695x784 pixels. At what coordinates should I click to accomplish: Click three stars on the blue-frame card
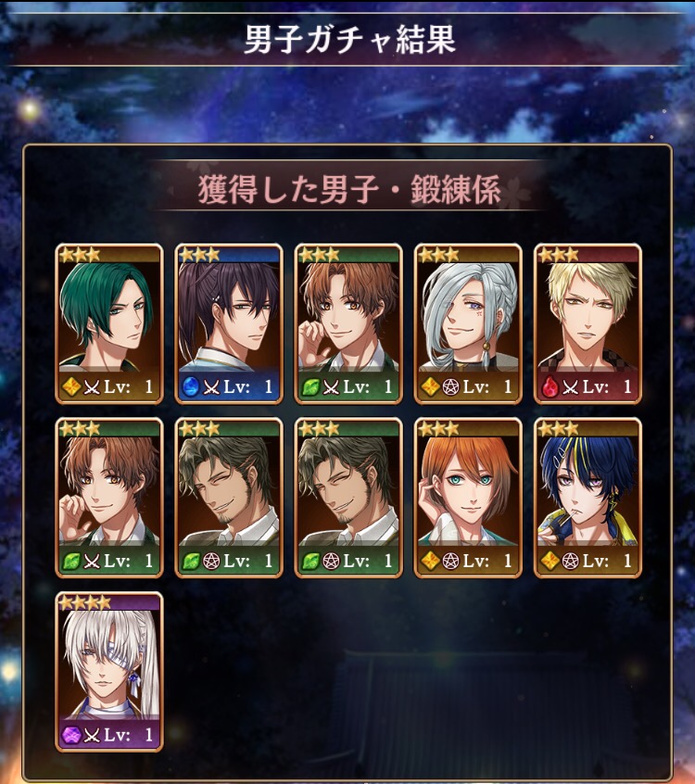[x=199, y=255]
